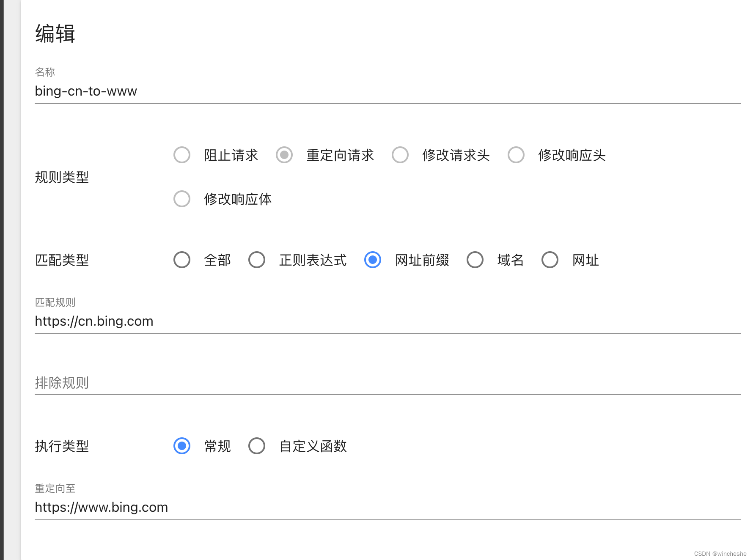Set match type to 全部
The width and height of the screenshot is (753, 560).
(182, 260)
